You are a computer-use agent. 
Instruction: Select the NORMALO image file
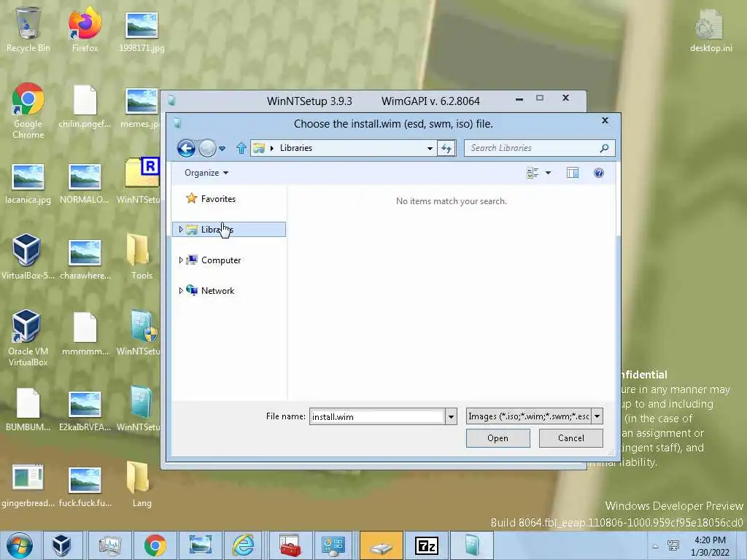[85, 184]
